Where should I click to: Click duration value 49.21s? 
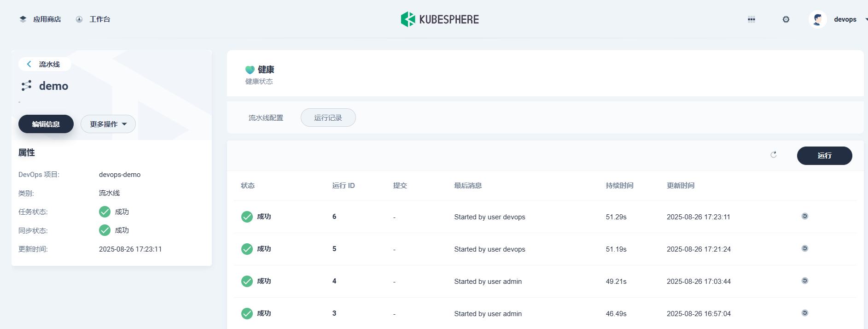[x=616, y=282]
